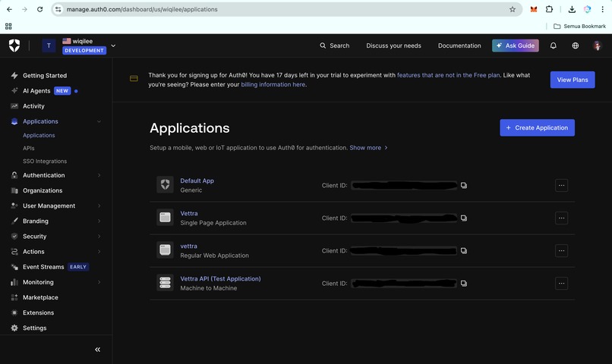Click Show more link
The height and width of the screenshot is (364, 612).
(368, 148)
